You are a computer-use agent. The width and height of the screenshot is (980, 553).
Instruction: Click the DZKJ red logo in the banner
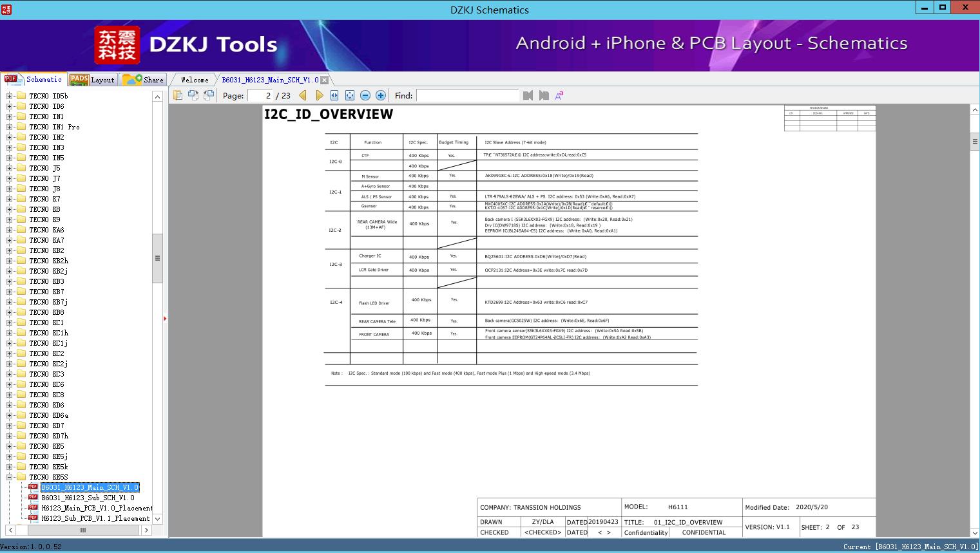[x=117, y=45]
